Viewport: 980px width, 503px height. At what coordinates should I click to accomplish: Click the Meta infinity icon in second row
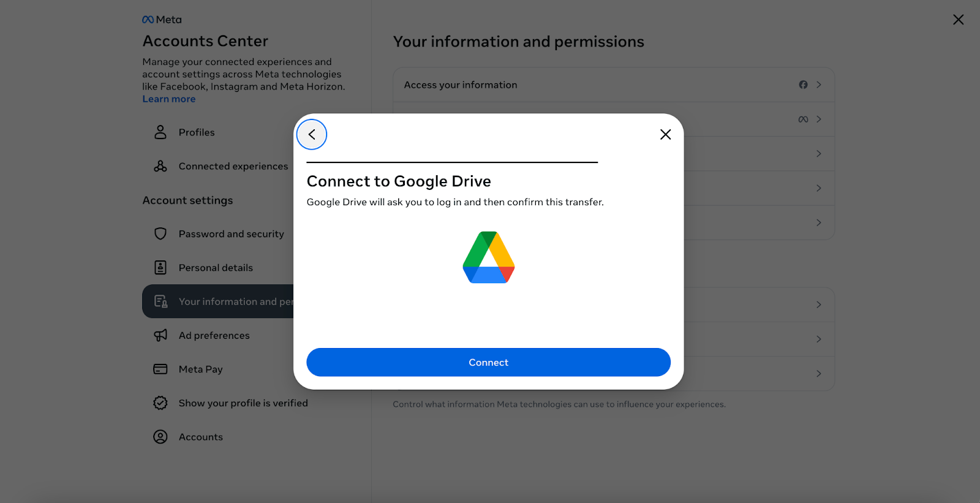point(803,119)
